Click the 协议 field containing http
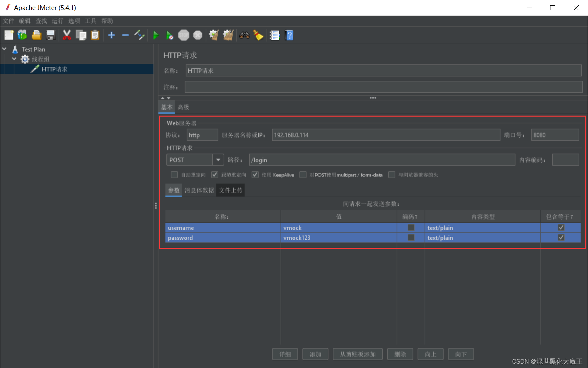The height and width of the screenshot is (368, 588). [x=202, y=135]
